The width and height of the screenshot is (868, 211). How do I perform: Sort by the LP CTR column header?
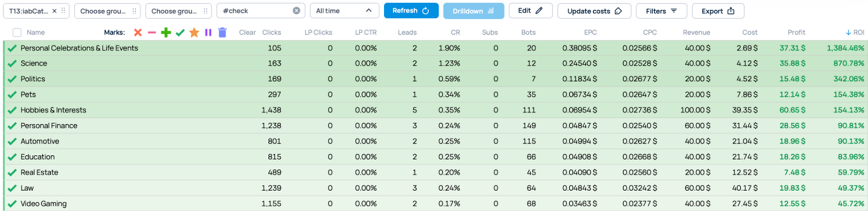coord(366,33)
